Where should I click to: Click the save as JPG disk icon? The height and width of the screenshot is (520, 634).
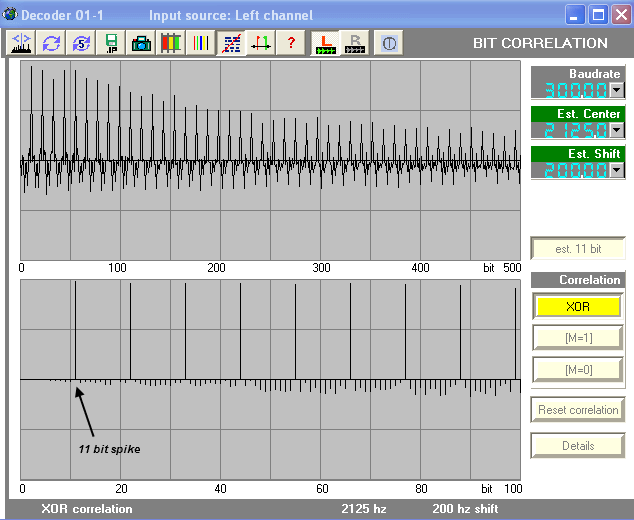point(111,43)
